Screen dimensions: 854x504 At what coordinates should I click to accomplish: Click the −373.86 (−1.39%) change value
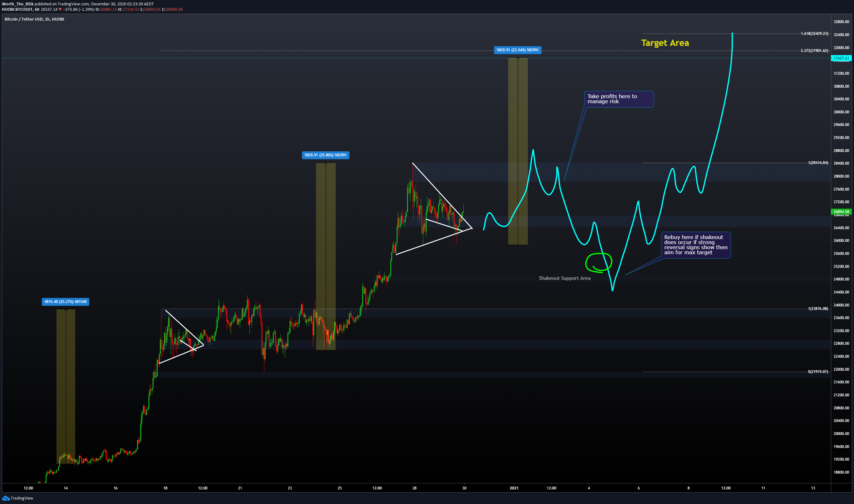(x=78, y=9)
